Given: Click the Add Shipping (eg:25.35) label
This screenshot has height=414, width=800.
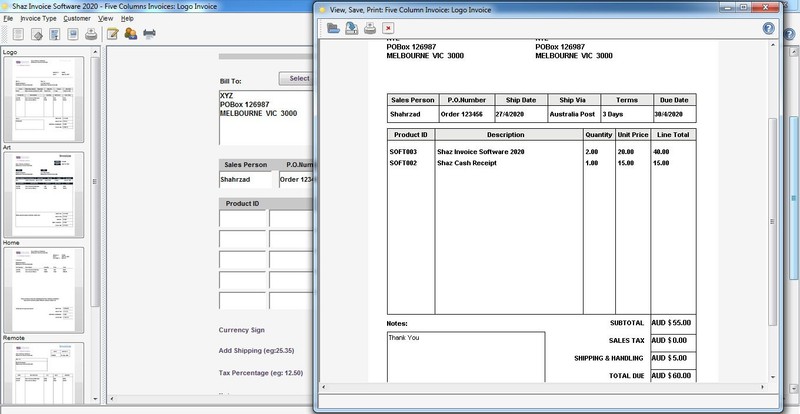Looking at the screenshot, I should click(x=257, y=351).
